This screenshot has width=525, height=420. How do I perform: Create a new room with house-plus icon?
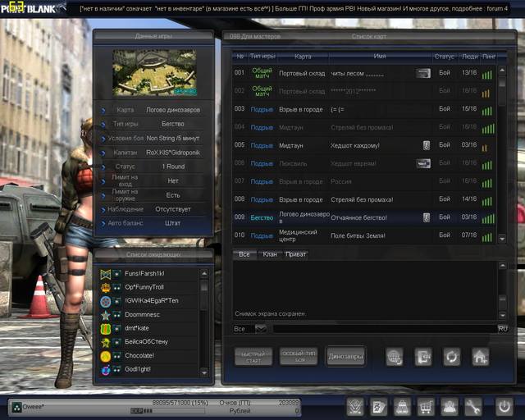point(481,357)
